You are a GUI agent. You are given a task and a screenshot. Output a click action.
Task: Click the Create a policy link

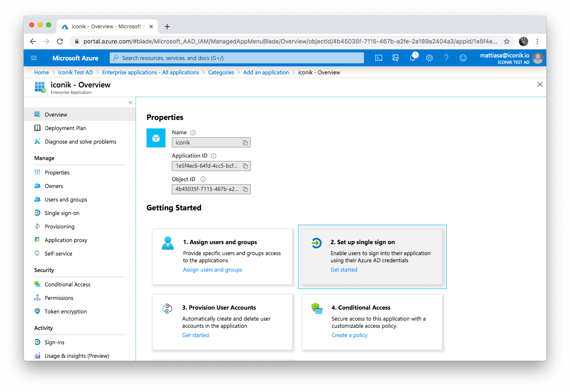tap(349, 335)
